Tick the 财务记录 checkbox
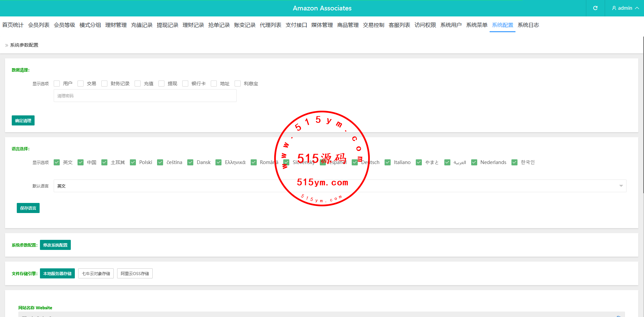 coord(104,84)
